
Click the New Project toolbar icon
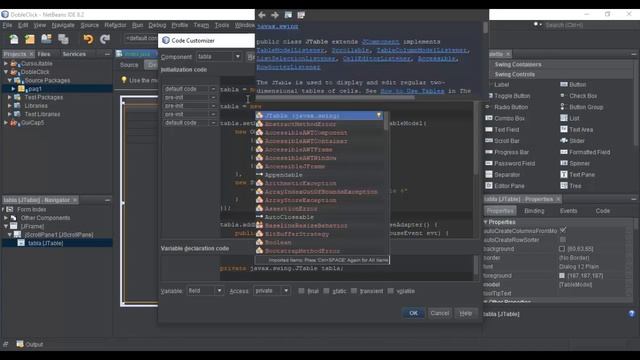tap(30, 39)
